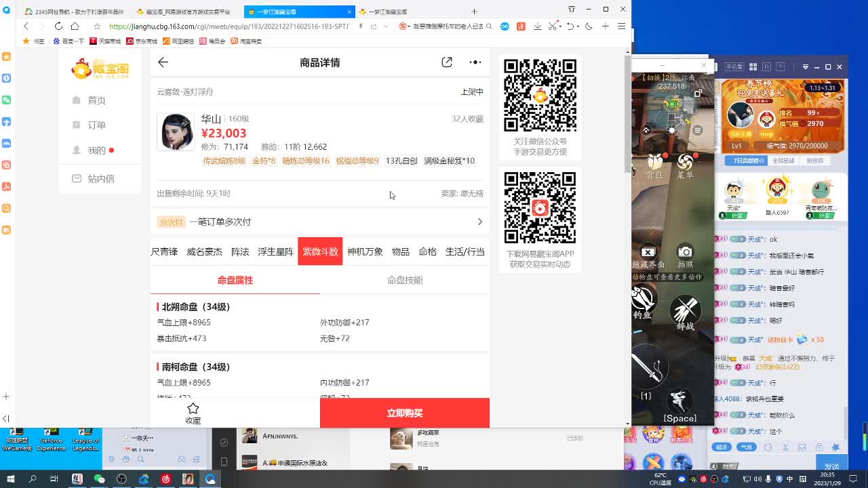Image resolution: width=868 pixels, height=488 pixels.
Task: Open the Windows Start menu
Action: coord(11,479)
